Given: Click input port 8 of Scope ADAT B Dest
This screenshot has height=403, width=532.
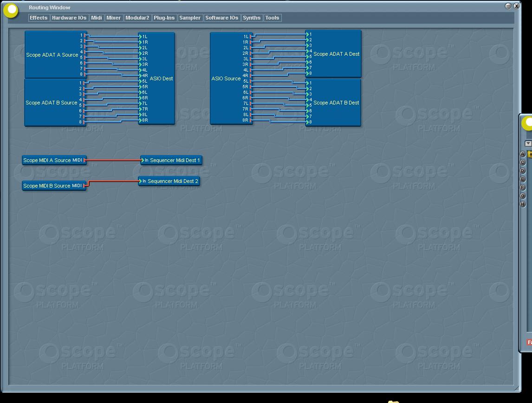Looking at the screenshot, I should coord(308,122).
